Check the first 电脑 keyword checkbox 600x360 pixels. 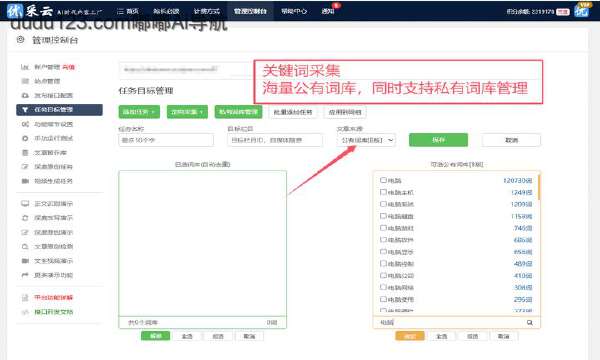pos(383,180)
